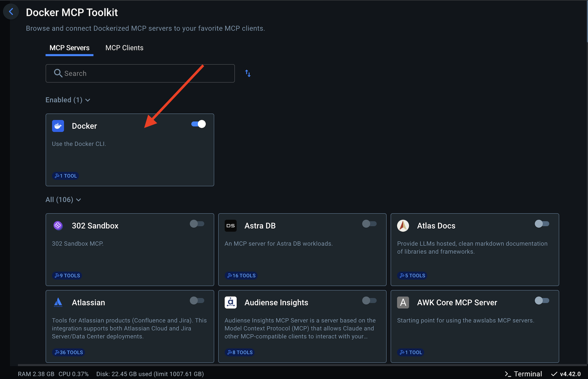Click the sort order arrows icon

tap(248, 73)
